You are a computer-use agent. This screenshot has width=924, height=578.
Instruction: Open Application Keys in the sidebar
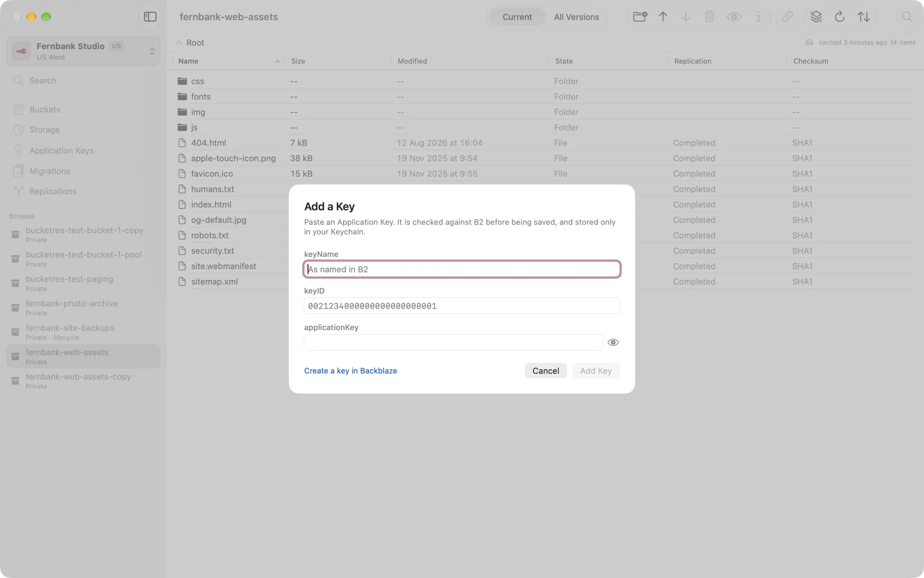pyautogui.click(x=83, y=150)
